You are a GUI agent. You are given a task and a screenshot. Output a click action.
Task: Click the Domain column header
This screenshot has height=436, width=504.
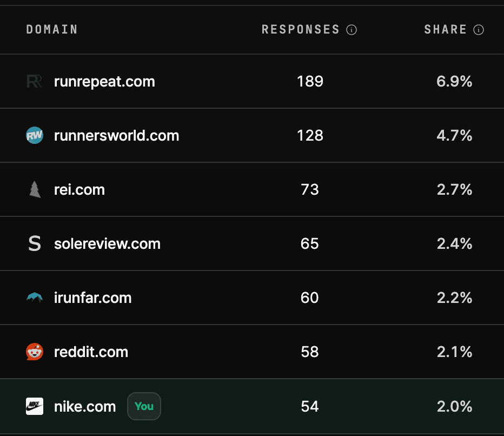(52, 30)
